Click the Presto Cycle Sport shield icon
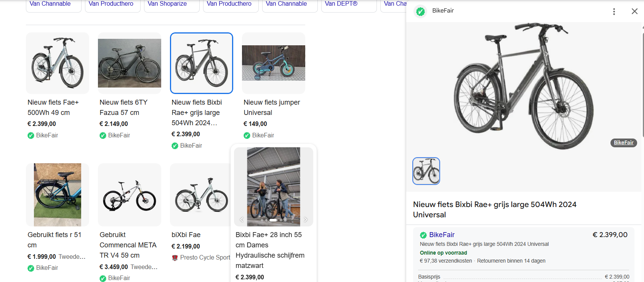Image resolution: width=644 pixels, height=282 pixels. coord(175,258)
